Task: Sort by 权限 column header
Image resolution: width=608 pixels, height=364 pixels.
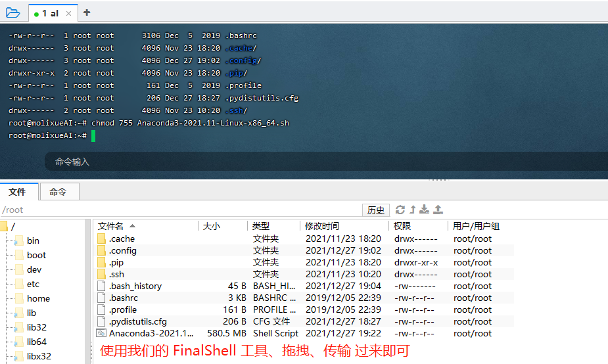Action: point(419,226)
